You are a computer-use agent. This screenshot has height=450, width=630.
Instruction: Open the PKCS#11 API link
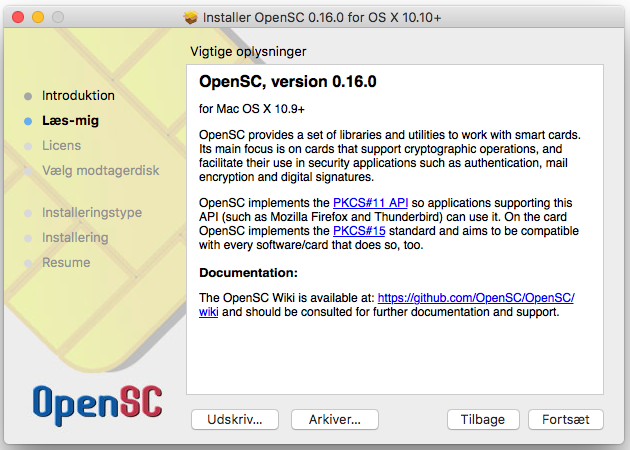[x=370, y=202]
